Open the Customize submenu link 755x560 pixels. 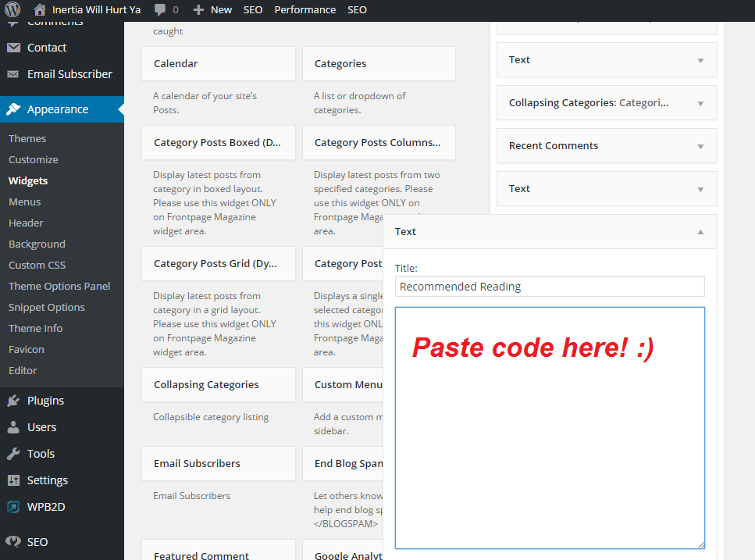(x=34, y=160)
